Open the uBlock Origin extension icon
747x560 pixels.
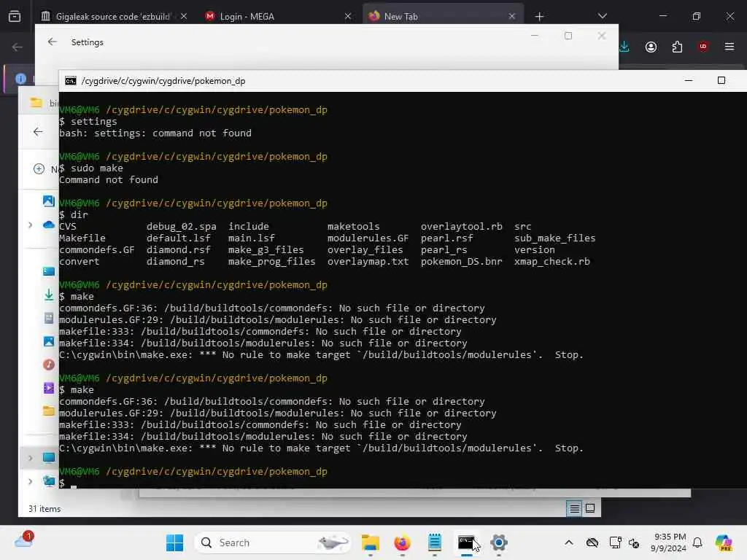point(703,46)
